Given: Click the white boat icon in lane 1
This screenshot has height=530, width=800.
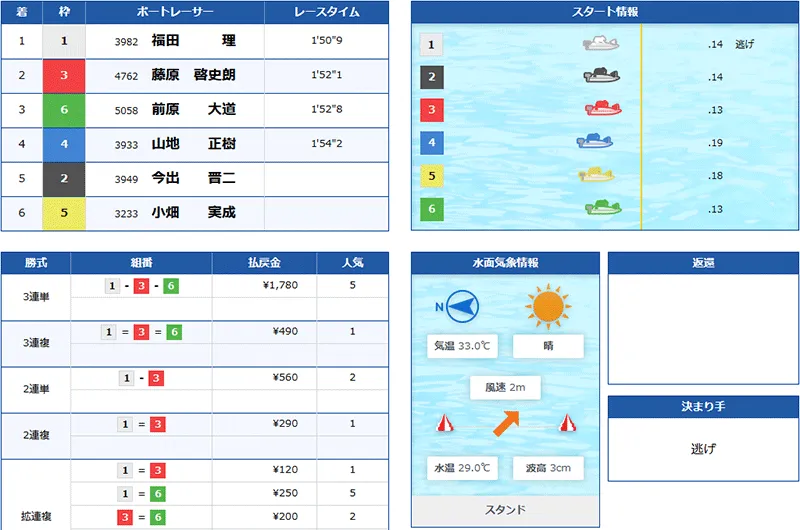Looking at the screenshot, I should 603,44.
